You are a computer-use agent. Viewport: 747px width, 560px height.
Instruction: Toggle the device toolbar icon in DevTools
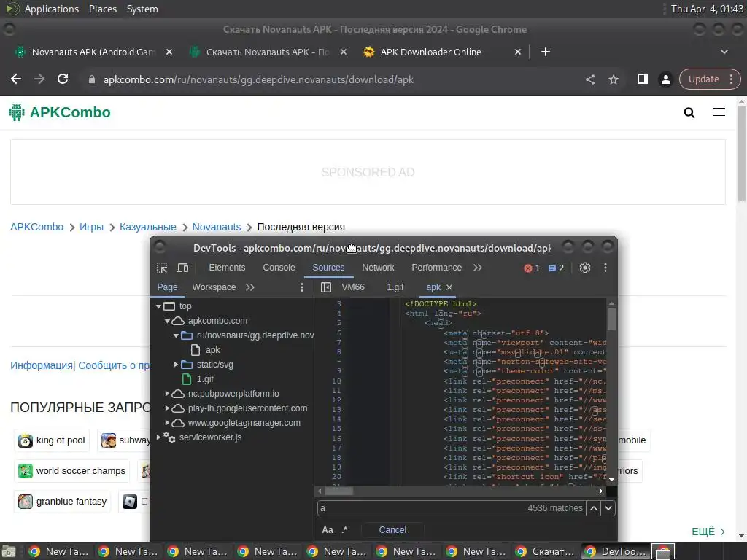point(182,268)
